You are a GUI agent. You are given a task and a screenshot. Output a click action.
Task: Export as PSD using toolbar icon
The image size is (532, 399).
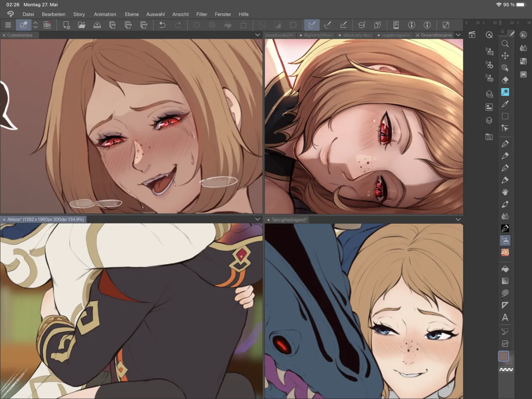(x=144, y=25)
